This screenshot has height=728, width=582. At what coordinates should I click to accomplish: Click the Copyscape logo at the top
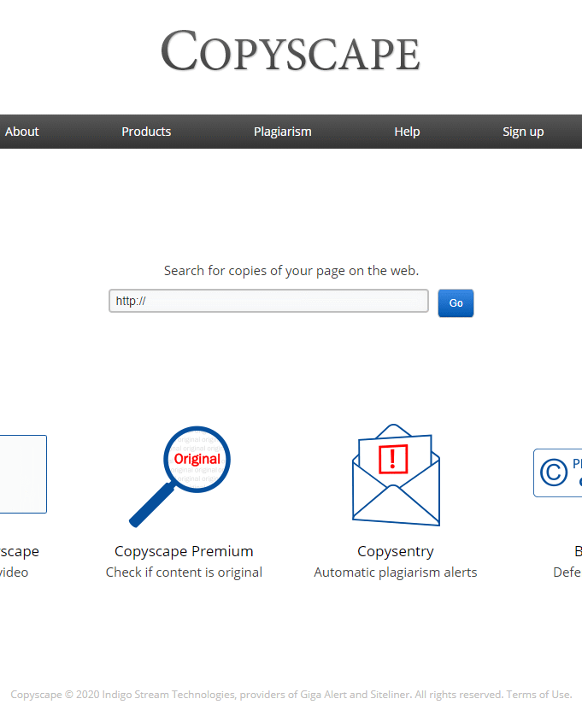click(291, 51)
